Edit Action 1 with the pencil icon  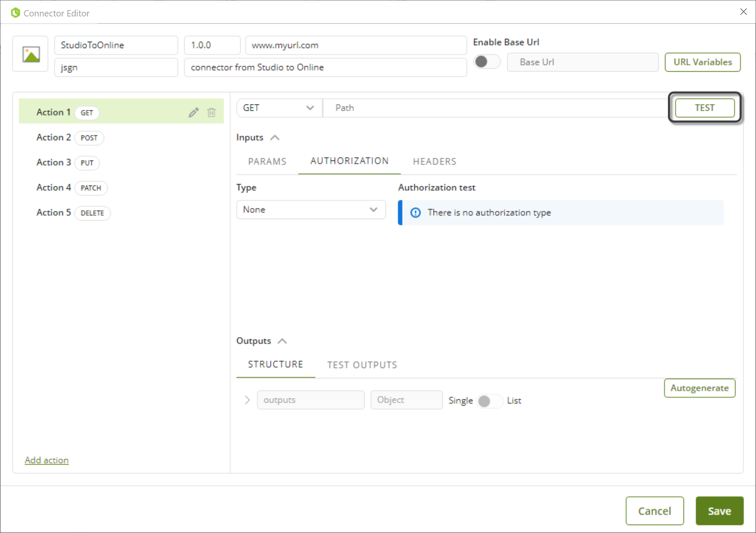(193, 112)
